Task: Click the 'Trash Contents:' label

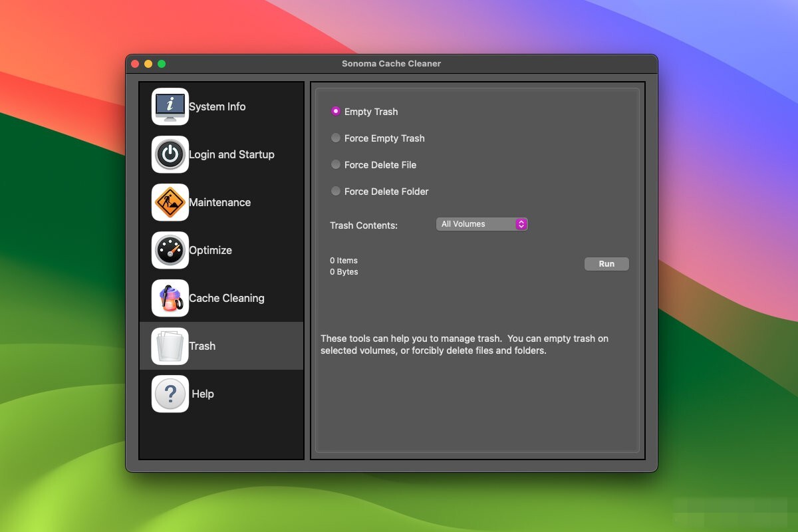Action: (364, 225)
